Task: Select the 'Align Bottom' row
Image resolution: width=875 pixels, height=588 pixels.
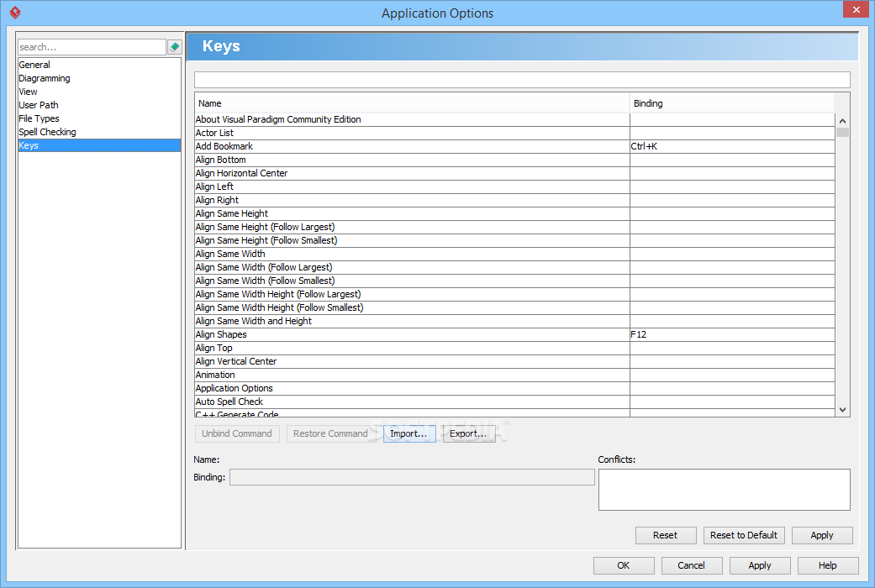Action: (x=514, y=160)
